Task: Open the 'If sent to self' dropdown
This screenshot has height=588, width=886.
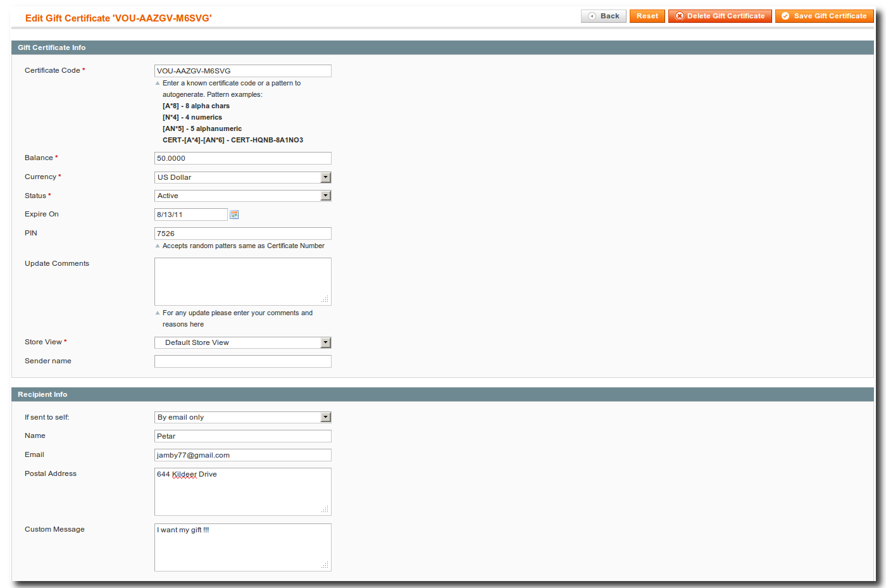Action: (x=243, y=417)
